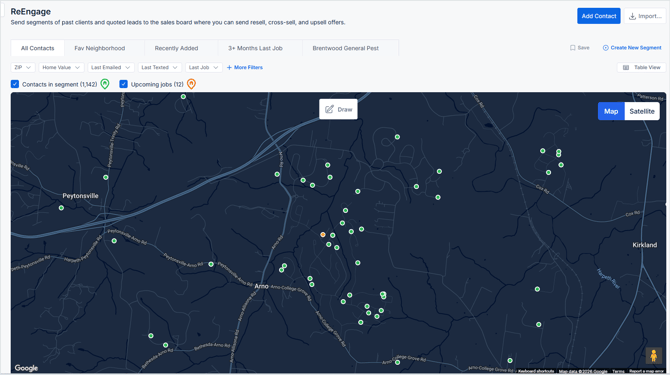Uncheck Upcoming jobs checkbox
The image size is (670, 375).
[x=123, y=84]
